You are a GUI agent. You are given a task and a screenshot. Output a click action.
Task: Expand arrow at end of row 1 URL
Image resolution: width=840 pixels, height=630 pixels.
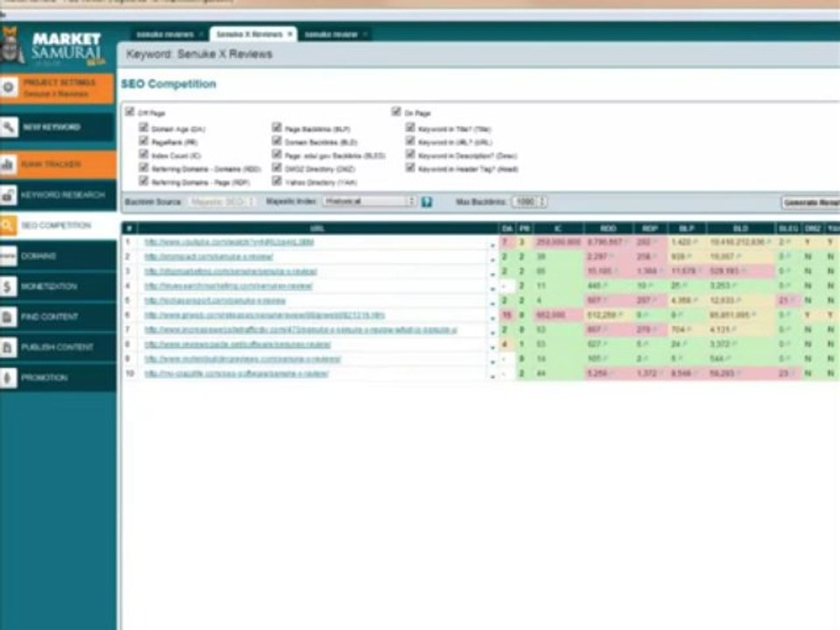(x=493, y=245)
